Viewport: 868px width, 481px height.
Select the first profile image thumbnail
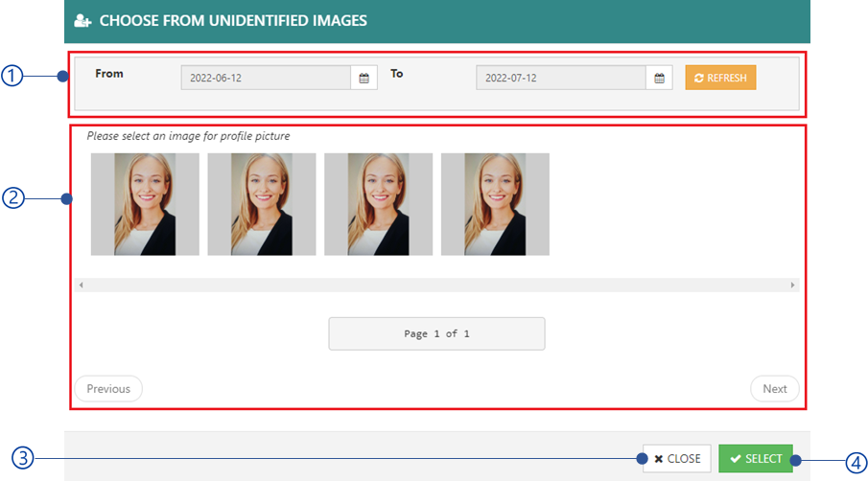coord(145,204)
